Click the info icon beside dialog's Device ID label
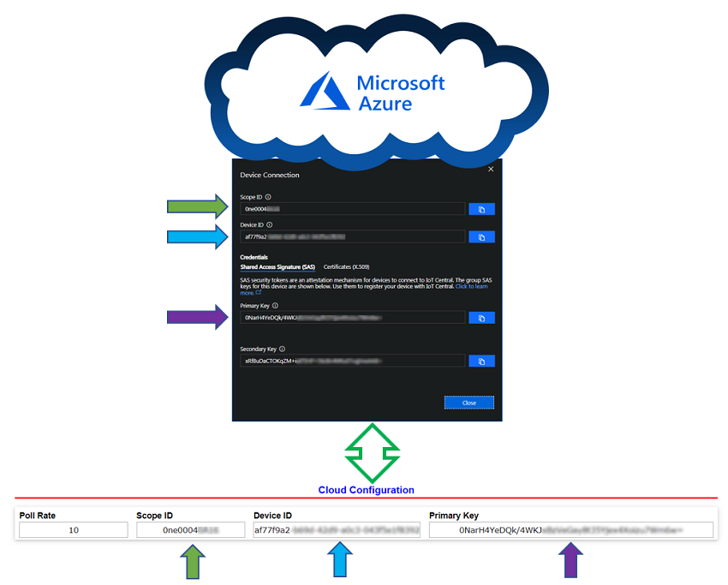The image size is (728, 585). click(269, 224)
